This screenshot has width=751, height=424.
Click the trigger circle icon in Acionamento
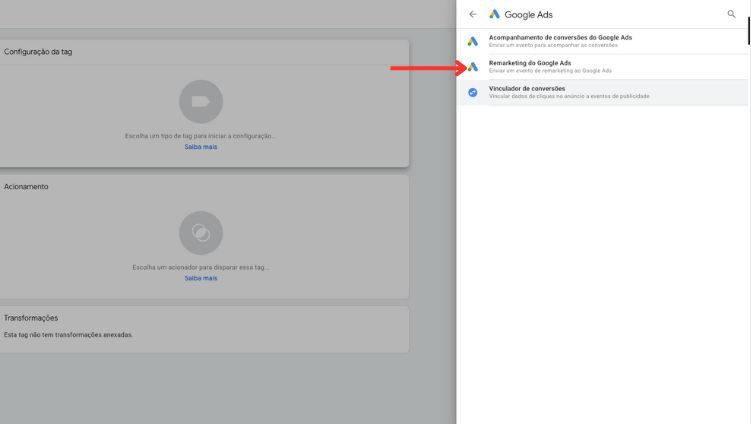[201, 233]
